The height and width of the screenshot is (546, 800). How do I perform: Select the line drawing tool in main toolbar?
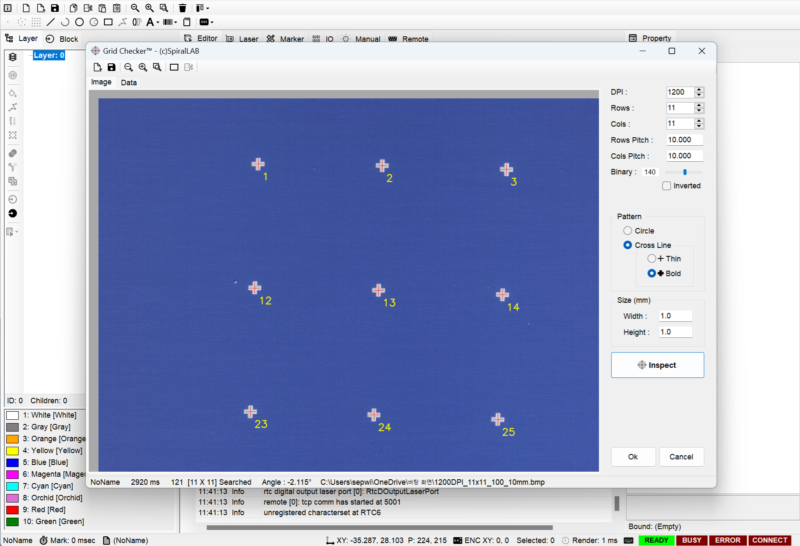[52, 21]
